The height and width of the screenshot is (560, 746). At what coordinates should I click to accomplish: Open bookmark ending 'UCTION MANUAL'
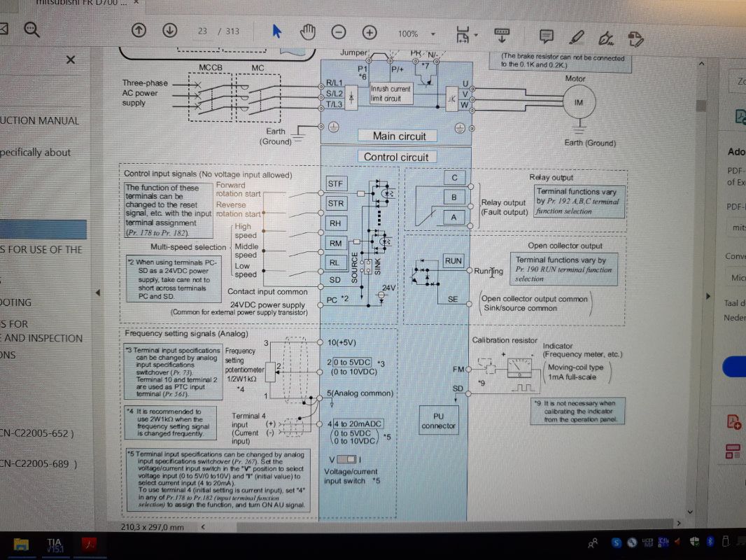click(39, 120)
